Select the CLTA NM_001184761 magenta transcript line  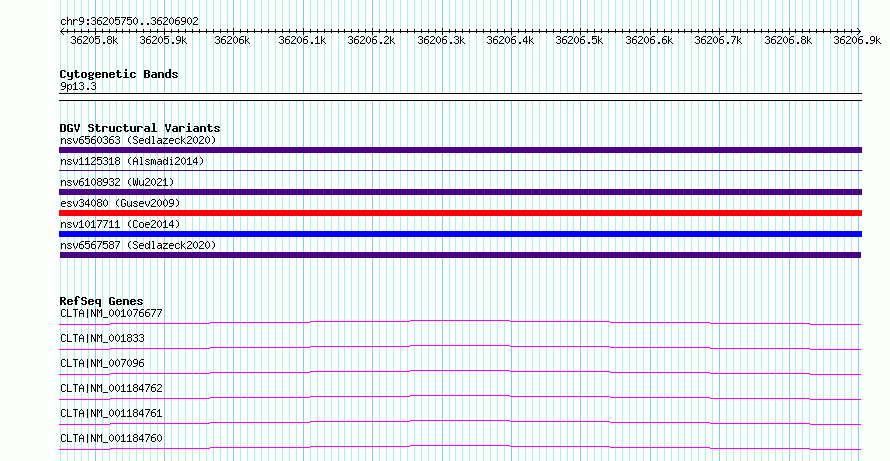coord(460,422)
